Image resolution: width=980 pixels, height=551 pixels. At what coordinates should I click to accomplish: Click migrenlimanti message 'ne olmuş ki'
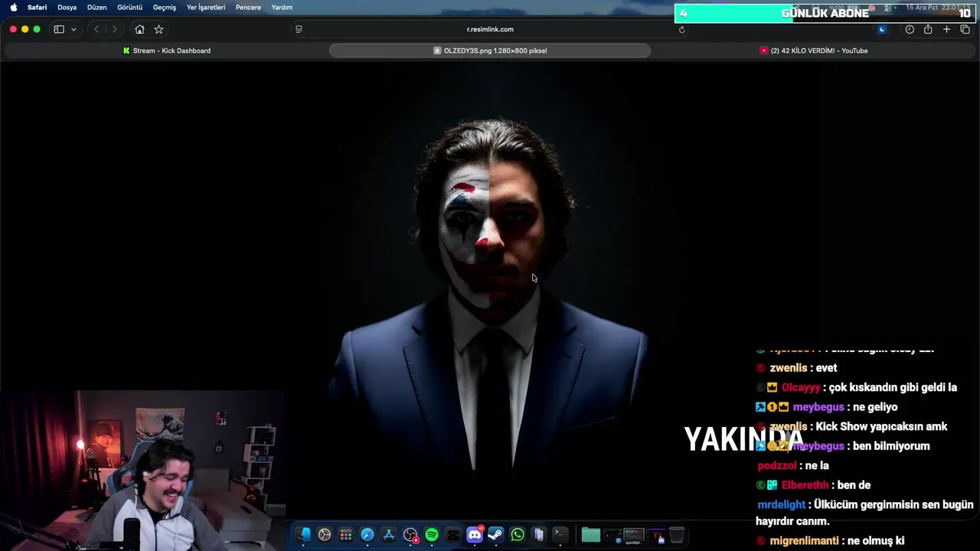[x=831, y=541]
